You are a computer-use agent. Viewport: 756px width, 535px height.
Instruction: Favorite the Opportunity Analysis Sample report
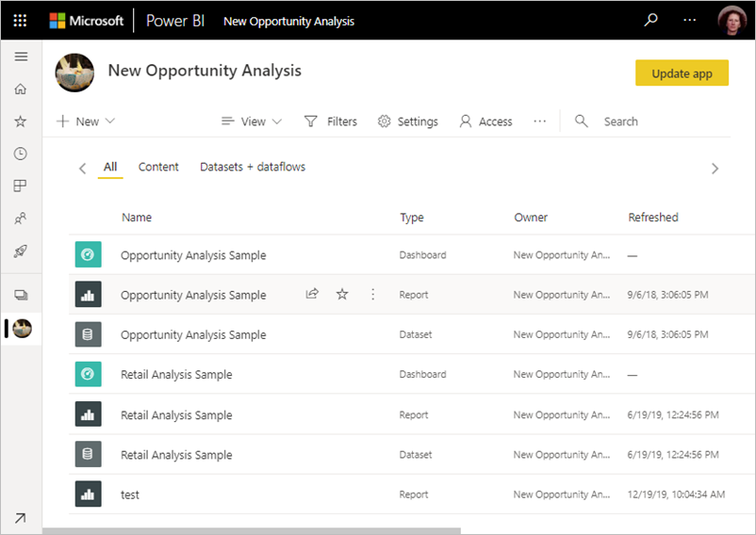tap(342, 295)
